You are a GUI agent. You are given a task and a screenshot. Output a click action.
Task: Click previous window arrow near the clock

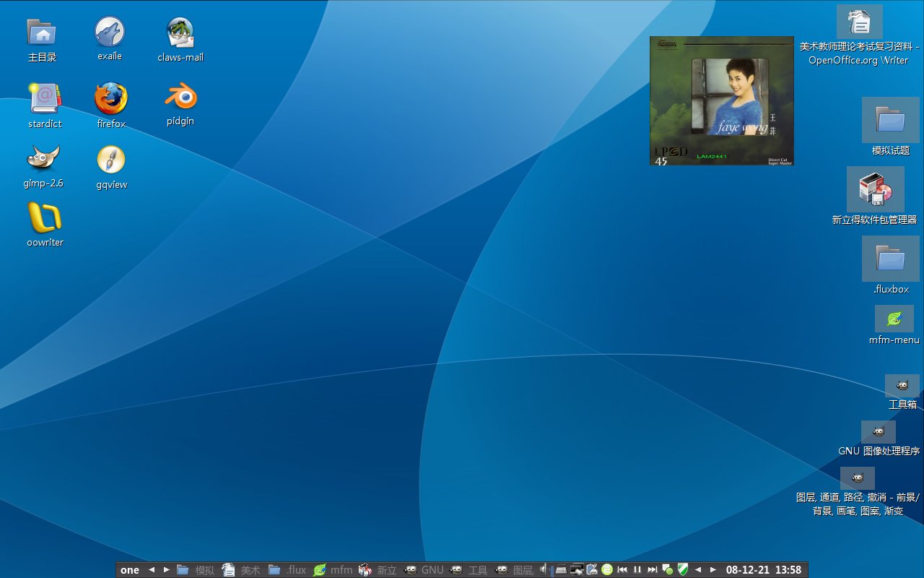pos(698,570)
